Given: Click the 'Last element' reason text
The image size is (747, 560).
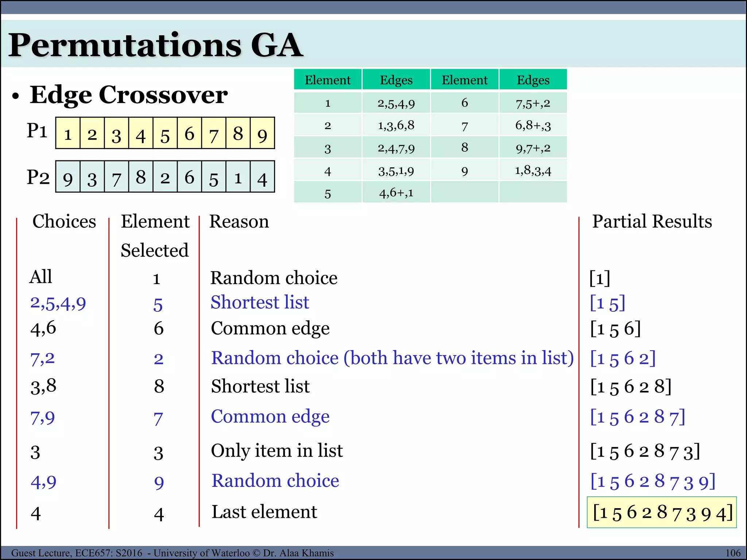Looking at the screenshot, I should coord(264,512).
